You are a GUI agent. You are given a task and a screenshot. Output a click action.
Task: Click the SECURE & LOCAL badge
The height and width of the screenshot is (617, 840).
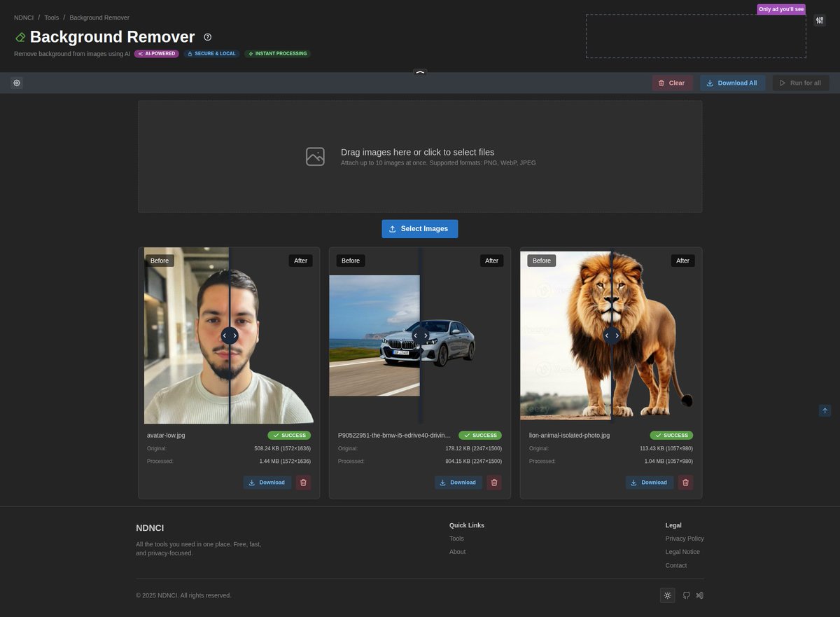click(211, 53)
